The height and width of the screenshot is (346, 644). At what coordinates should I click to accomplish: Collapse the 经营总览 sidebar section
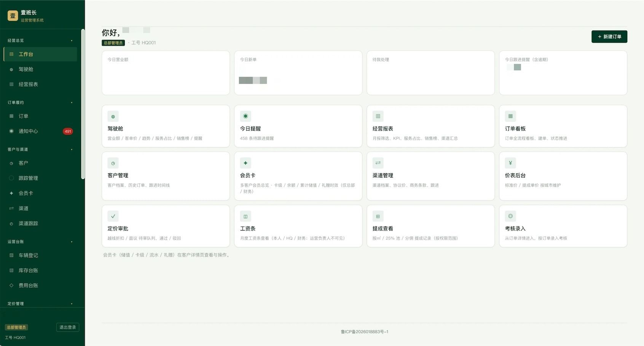[72, 41]
